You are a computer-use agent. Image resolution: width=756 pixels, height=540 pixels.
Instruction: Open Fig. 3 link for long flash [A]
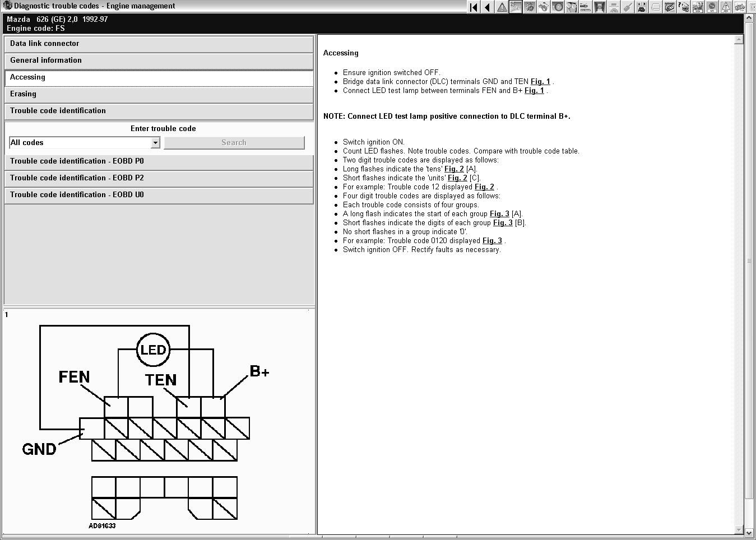click(499, 213)
